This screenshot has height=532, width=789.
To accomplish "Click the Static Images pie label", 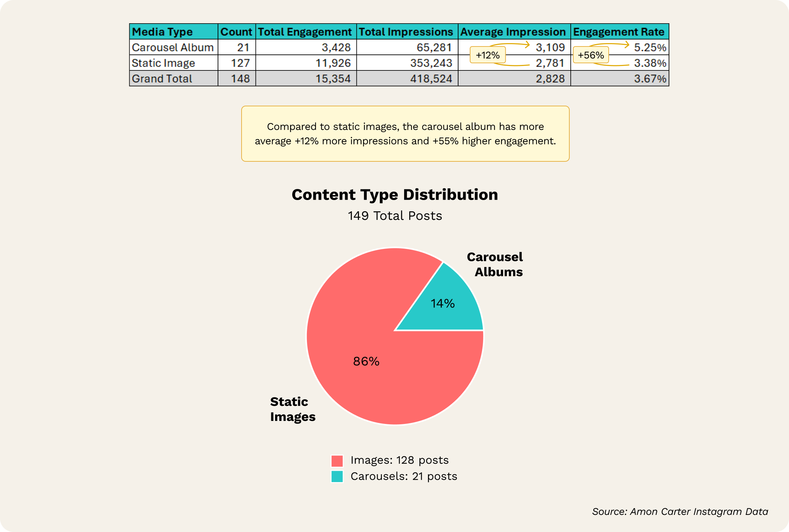I will point(293,409).
